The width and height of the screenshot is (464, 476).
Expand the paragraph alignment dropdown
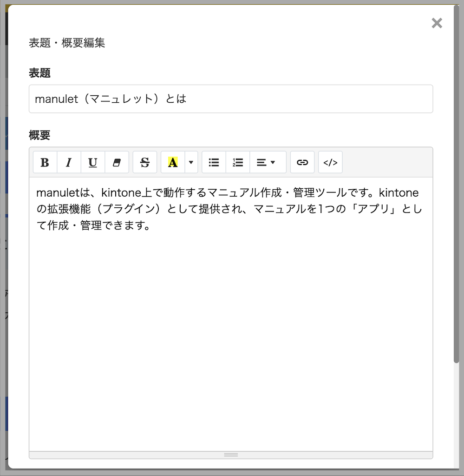pyautogui.click(x=268, y=162)
